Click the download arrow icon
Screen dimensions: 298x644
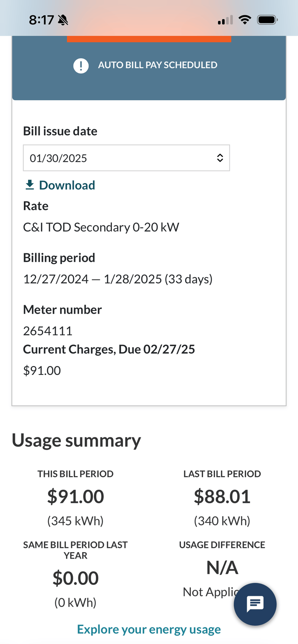click(x=29, y=185)
